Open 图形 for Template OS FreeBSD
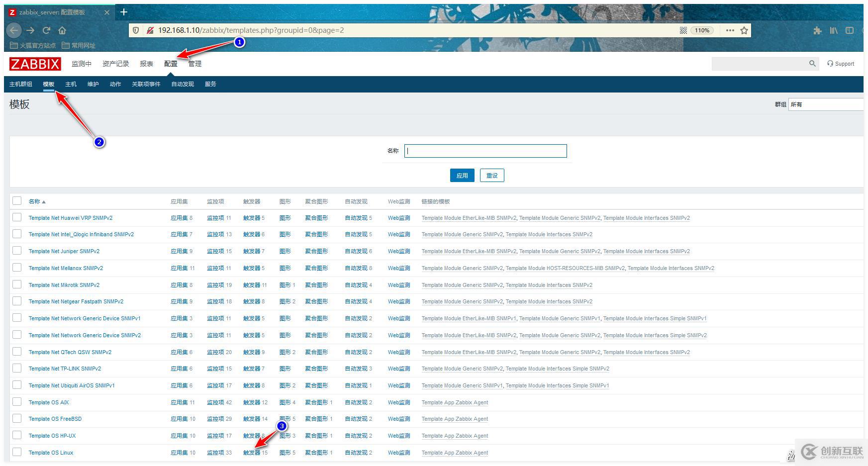This screenshot has width=868, height=466. click(x=285, y=419)
